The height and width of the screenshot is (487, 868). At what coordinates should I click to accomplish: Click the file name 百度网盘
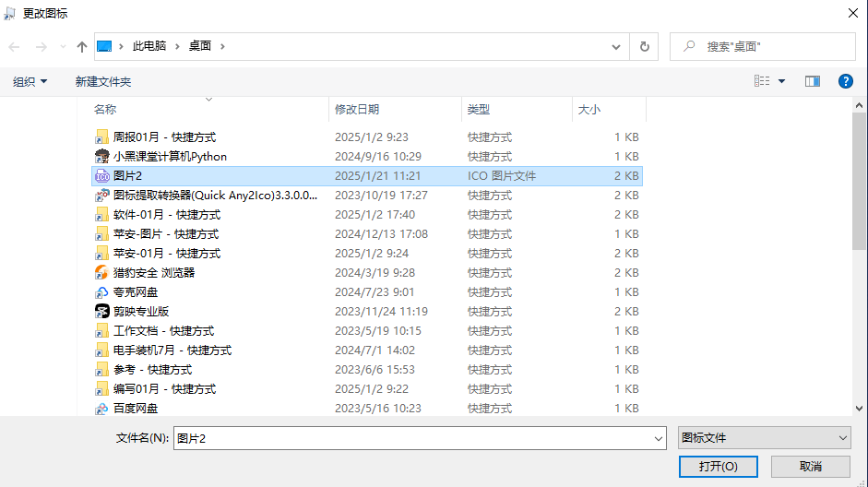pos(136,408)
